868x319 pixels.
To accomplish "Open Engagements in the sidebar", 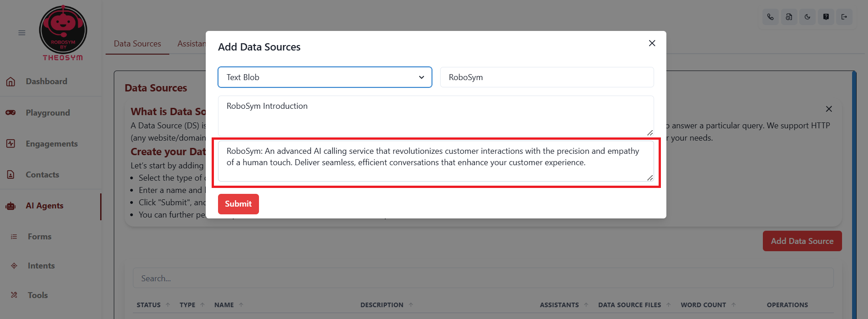I will pyautogui.click(x=51, y=144).
